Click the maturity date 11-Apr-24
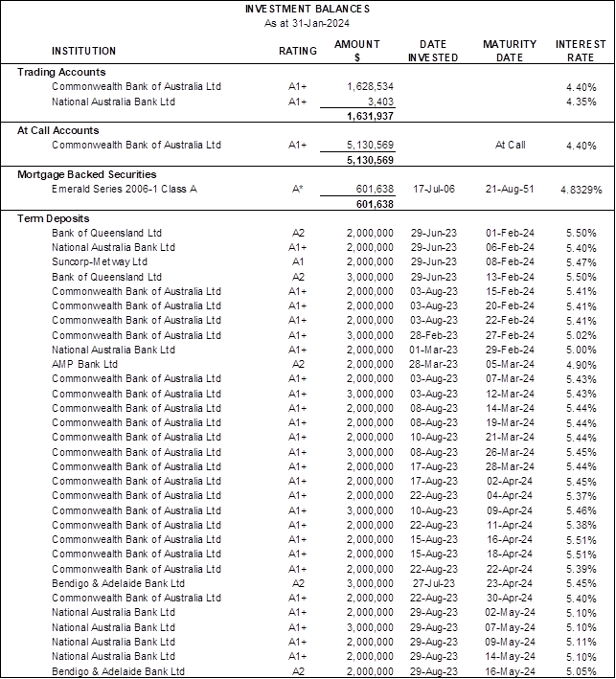Screen dimensions: 616x679 pyautogui.click(x=510, y=525)
